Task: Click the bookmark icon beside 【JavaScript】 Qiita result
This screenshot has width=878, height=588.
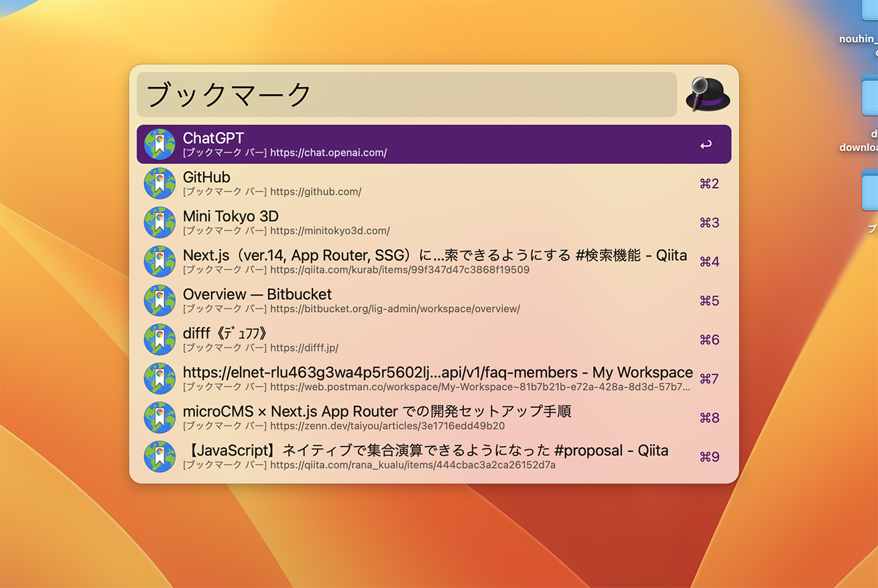Action: tap(160, 457)
